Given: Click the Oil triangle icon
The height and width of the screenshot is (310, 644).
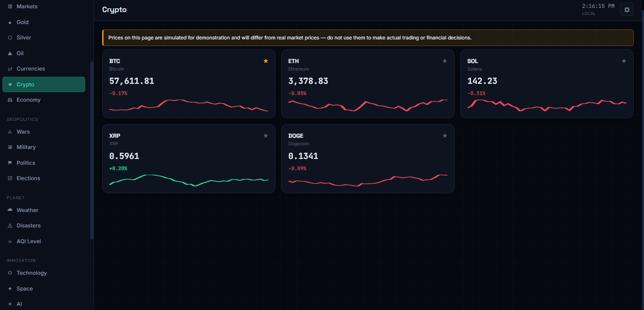Looking at the screenshot, I should (x=10, y=54).
